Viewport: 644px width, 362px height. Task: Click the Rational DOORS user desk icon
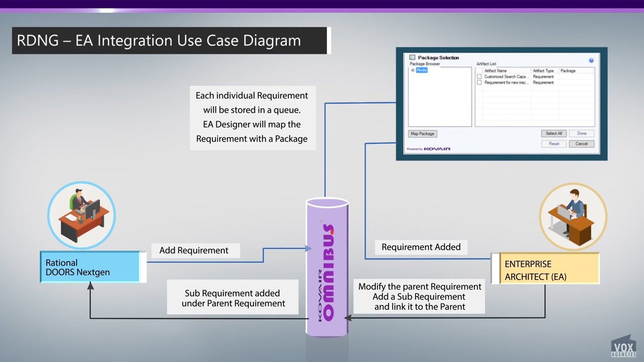[82, 216]
